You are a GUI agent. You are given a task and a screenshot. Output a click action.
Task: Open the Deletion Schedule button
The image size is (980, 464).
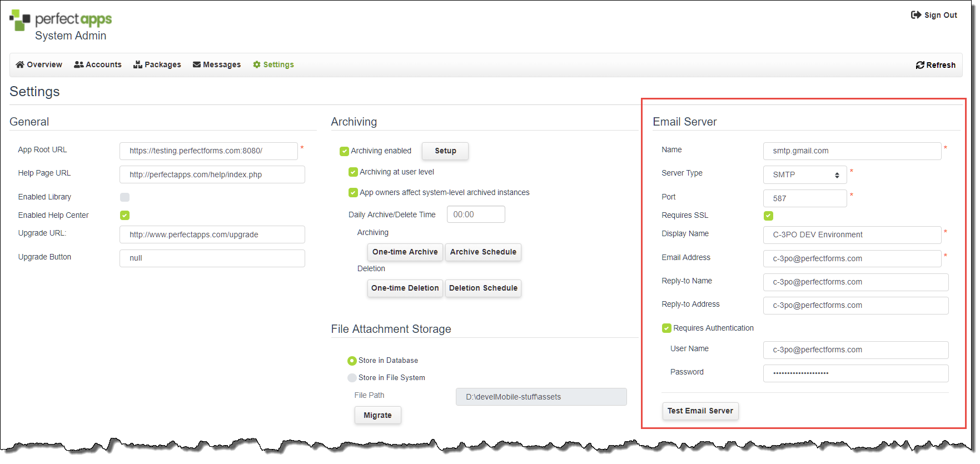tap(483, 288)
